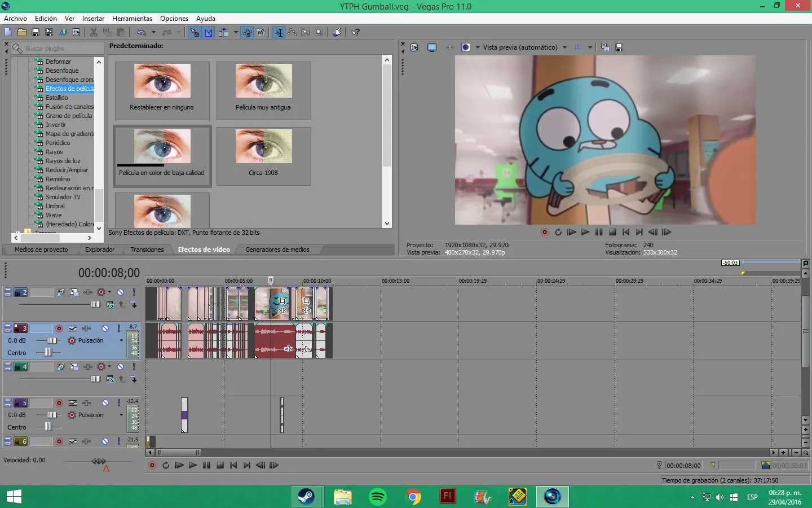Screen dimensions: 812x508
Task: Click the New project icon
Action: pos(8,32)
